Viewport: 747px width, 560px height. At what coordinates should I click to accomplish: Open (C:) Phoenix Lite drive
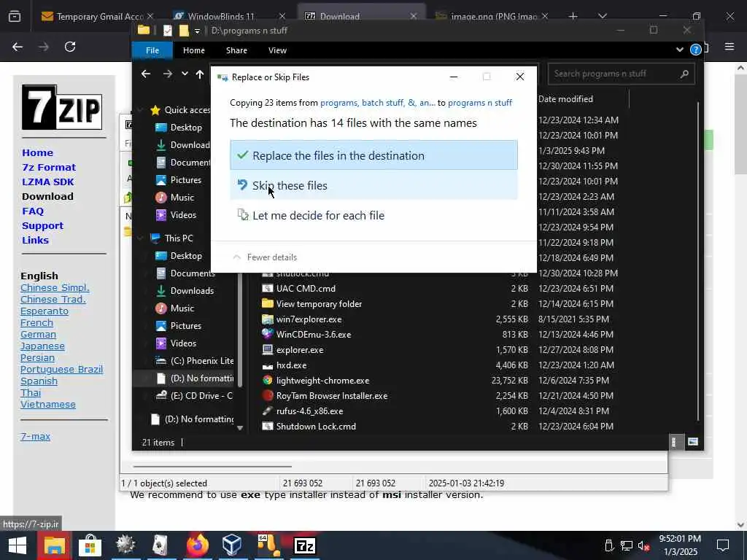(x=202, y=360)
